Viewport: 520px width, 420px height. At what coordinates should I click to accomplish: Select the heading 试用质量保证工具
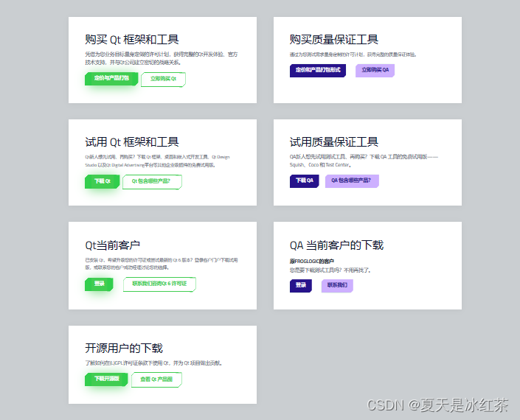(x=334, y=142)
